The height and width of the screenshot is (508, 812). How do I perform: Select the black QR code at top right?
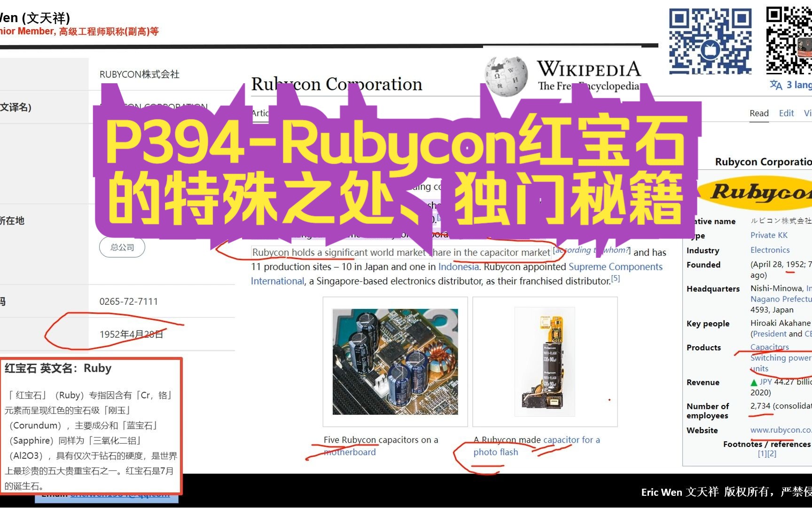pos(789,40)
